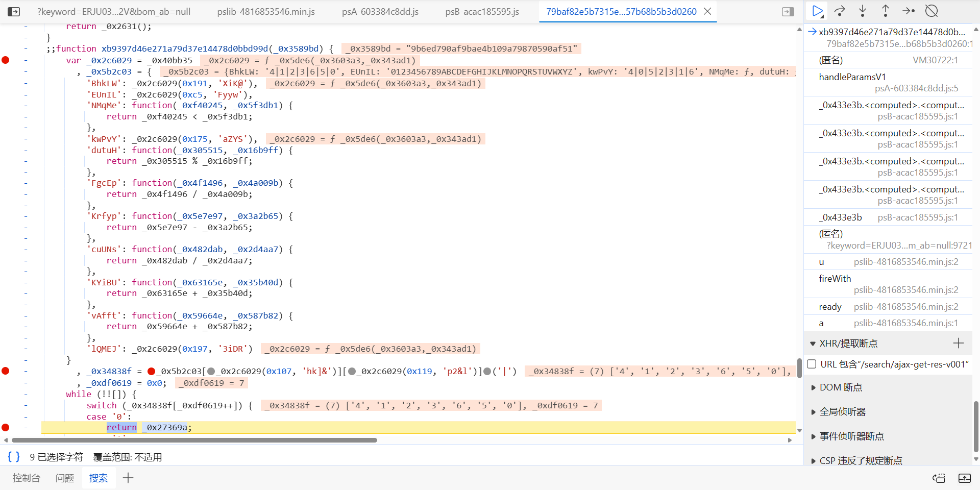The height and width of the screenshot is (490, 980).
Task: Resume script execution
Action: click(x=817, y=11)
